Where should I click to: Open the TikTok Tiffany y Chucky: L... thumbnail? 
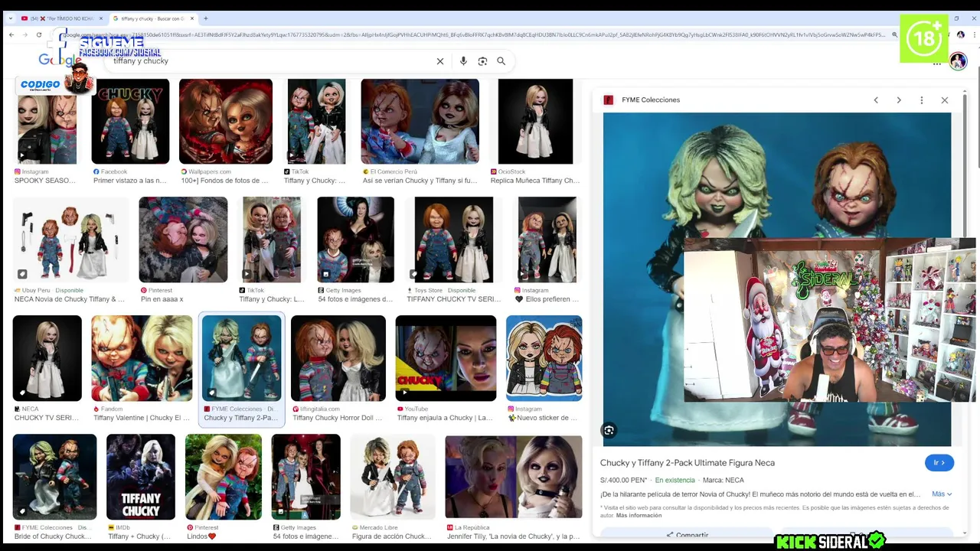click(x=272, y=240)
